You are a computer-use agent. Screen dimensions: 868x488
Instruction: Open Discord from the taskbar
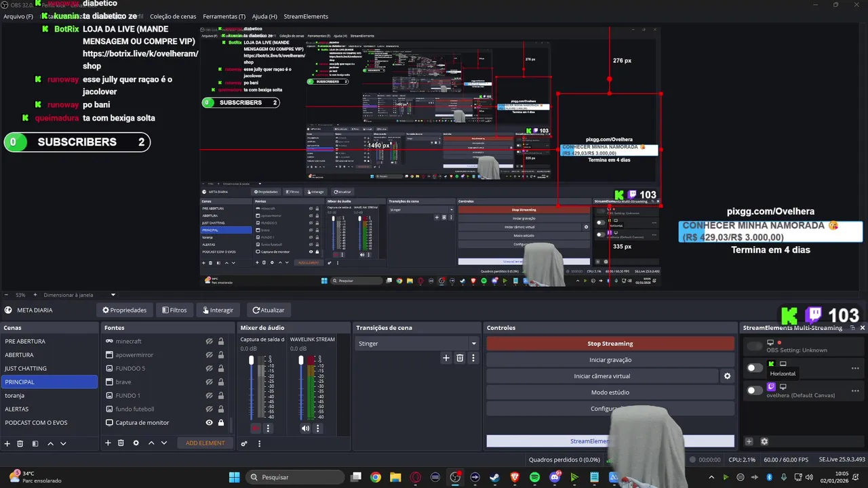pos(555,477)
